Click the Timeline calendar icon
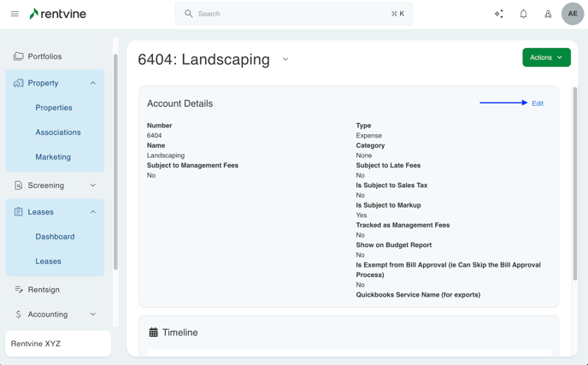Screen dimensions: 588x365 point(153,333)
